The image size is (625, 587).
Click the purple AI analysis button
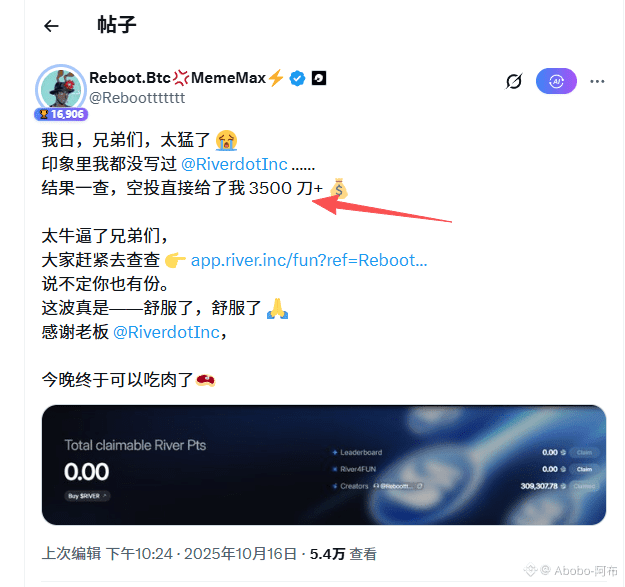[556, 81]
